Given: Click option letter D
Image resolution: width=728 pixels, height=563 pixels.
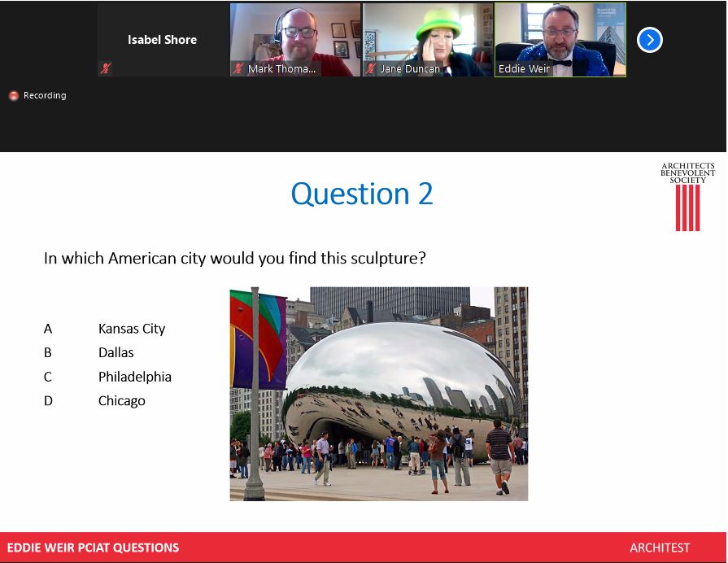Looking at the screenshot, I should point(48,401).
